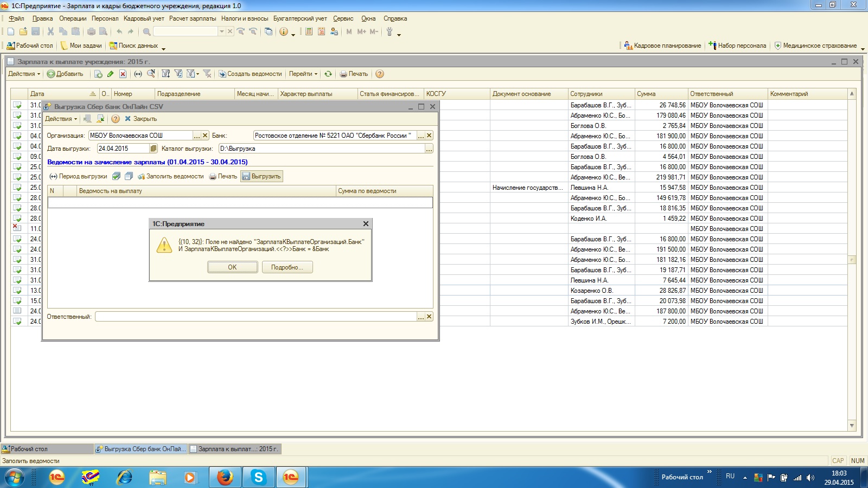This screenshot has width=868, height=488.
Task: Open the Windows Start menu
Action: point(15,477)
